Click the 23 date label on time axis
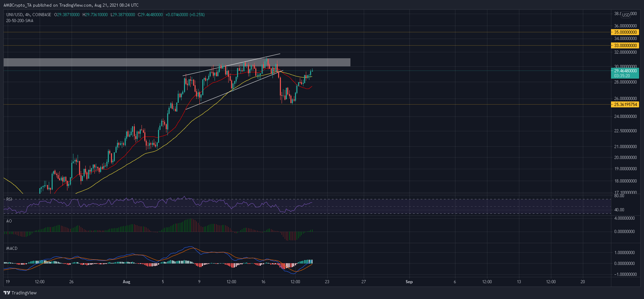Image resolution: width=644 pixels, height=299 pixels. tap(327, 282)
